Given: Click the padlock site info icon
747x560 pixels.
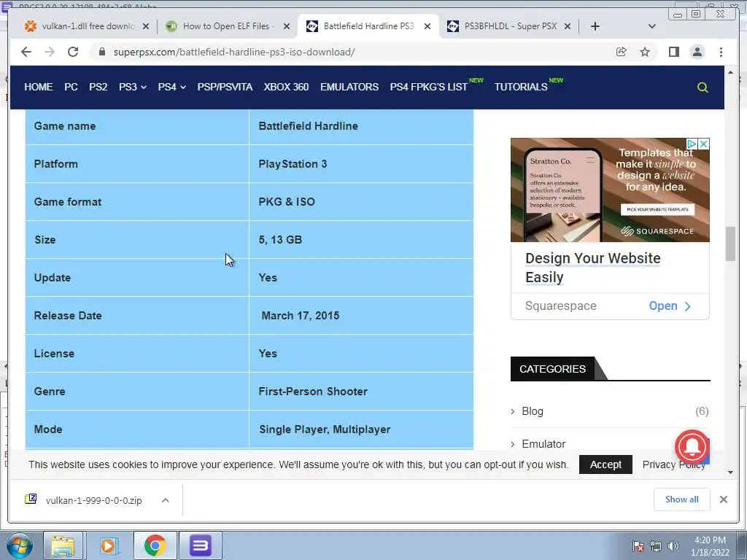Looking at the screenshot, I should click(x=101, y=52).
